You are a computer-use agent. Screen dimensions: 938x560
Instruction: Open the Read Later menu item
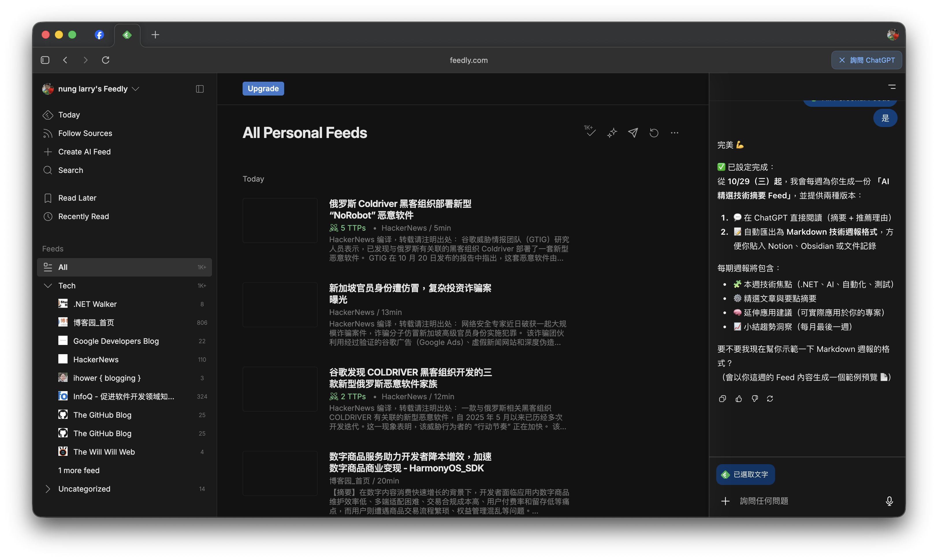point(77,198)
